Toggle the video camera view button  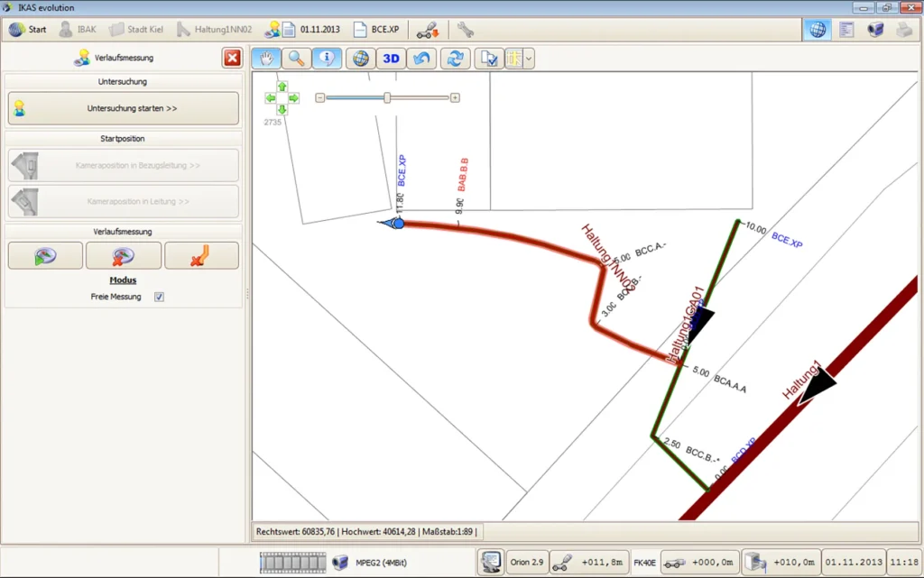point(875,29)
